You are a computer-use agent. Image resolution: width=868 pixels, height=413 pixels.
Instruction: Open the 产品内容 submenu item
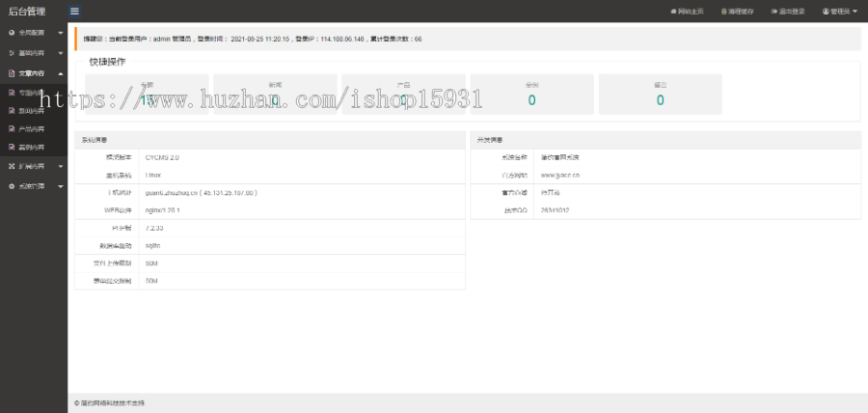(x=34, y=129)
